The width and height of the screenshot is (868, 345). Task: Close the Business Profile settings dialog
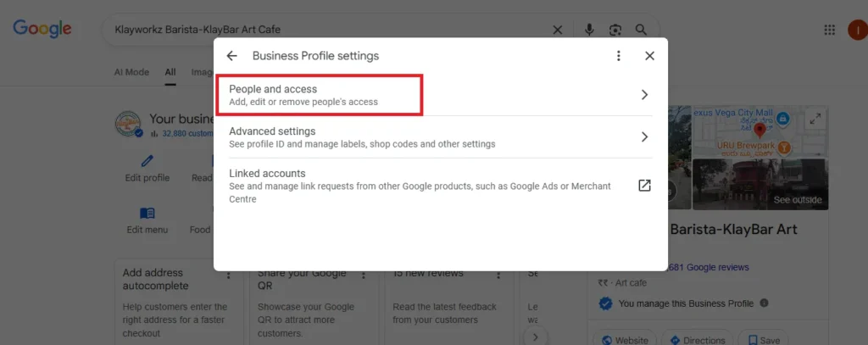(649, 56)
